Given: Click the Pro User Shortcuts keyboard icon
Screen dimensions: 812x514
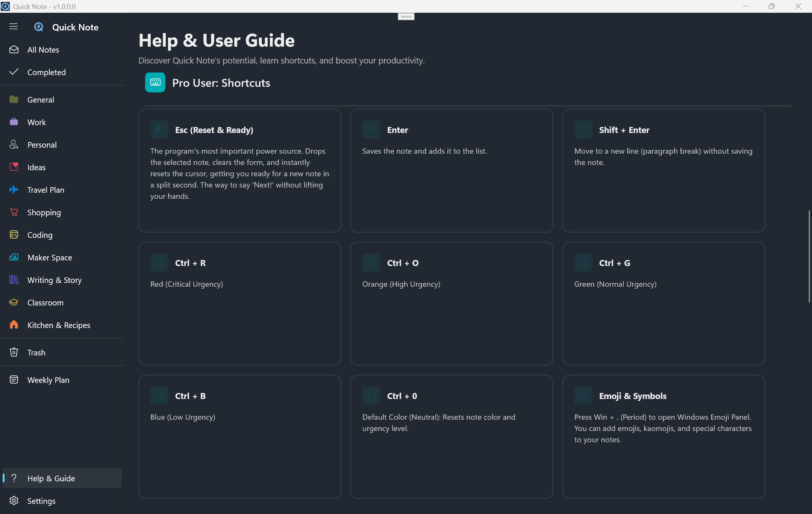Looking at the screenshot, I should click(x=155, y=82).
